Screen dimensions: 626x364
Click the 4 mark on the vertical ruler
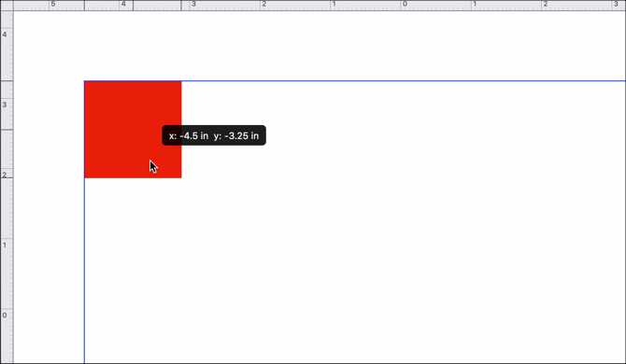coord(5,35)
